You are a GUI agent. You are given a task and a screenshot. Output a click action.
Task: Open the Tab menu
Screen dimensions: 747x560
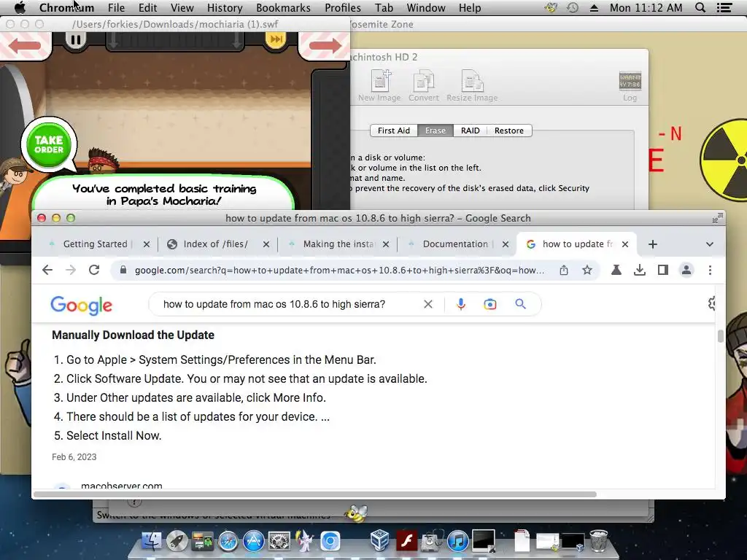coord(384,7)
